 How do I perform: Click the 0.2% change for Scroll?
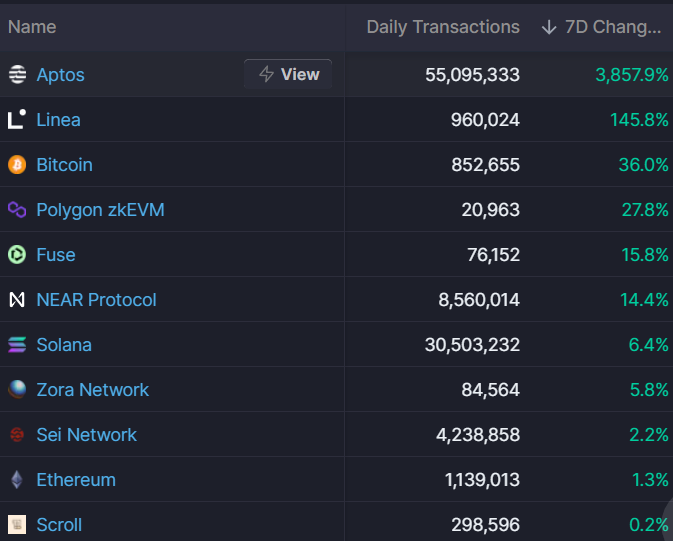[x=649, y=525]
